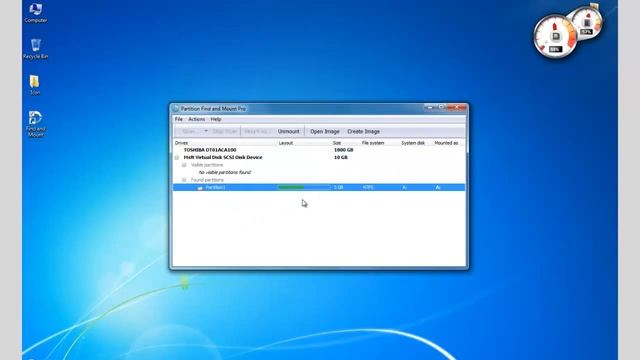
Task: Collapse the Msft Virtual Disk tree node
Action: tap(177, 157)
